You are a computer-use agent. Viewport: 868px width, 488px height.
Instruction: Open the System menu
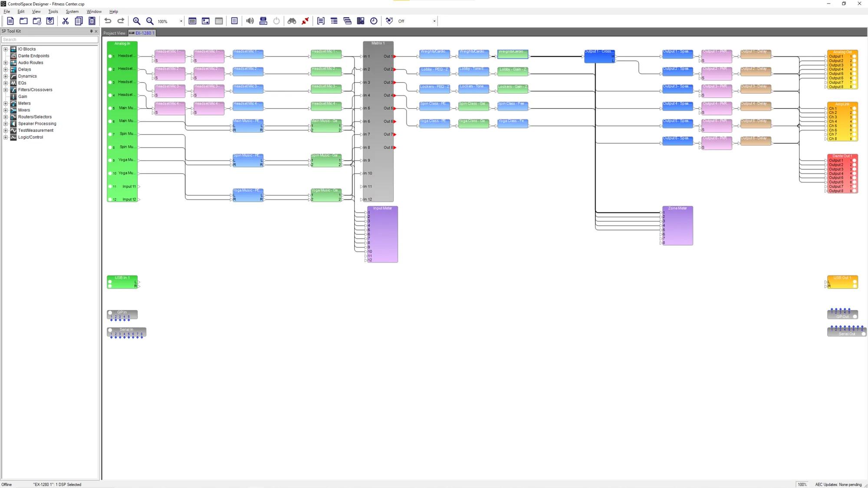tap(72, 12)
